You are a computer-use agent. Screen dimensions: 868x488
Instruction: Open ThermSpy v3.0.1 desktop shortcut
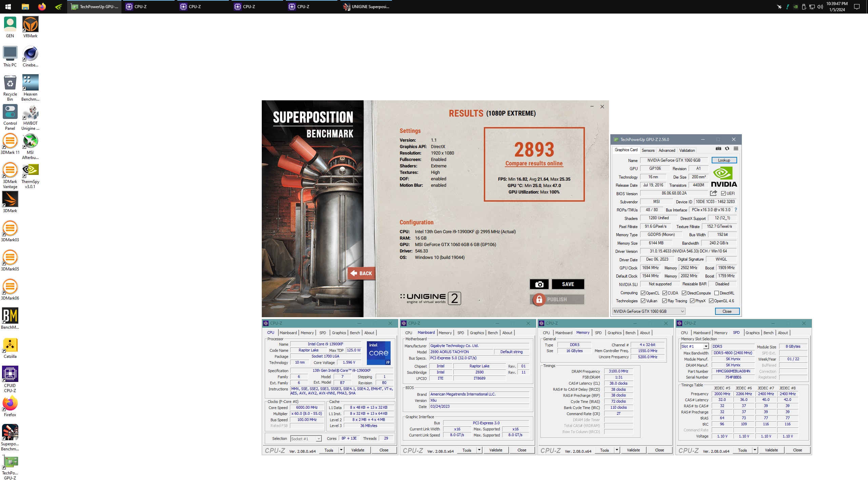30,176
